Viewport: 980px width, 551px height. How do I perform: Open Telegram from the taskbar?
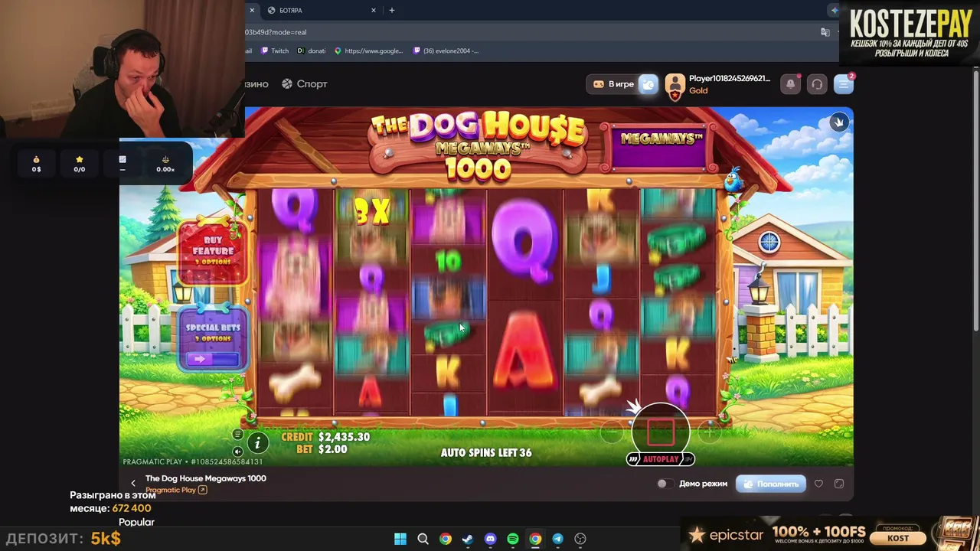click(557, 539)
